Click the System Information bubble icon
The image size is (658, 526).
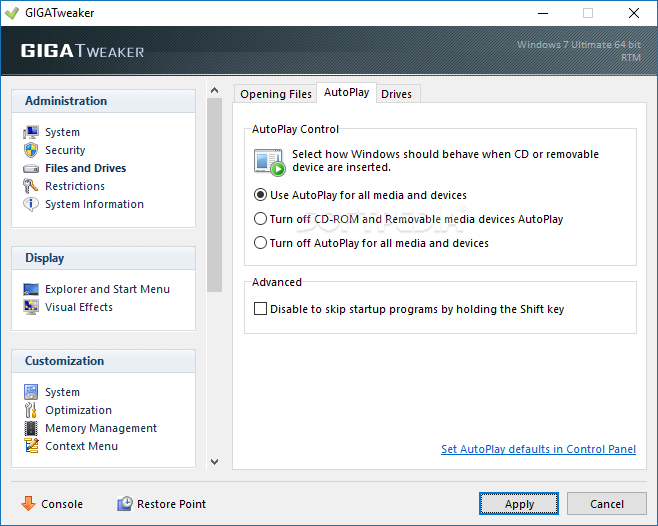point(31,204)
